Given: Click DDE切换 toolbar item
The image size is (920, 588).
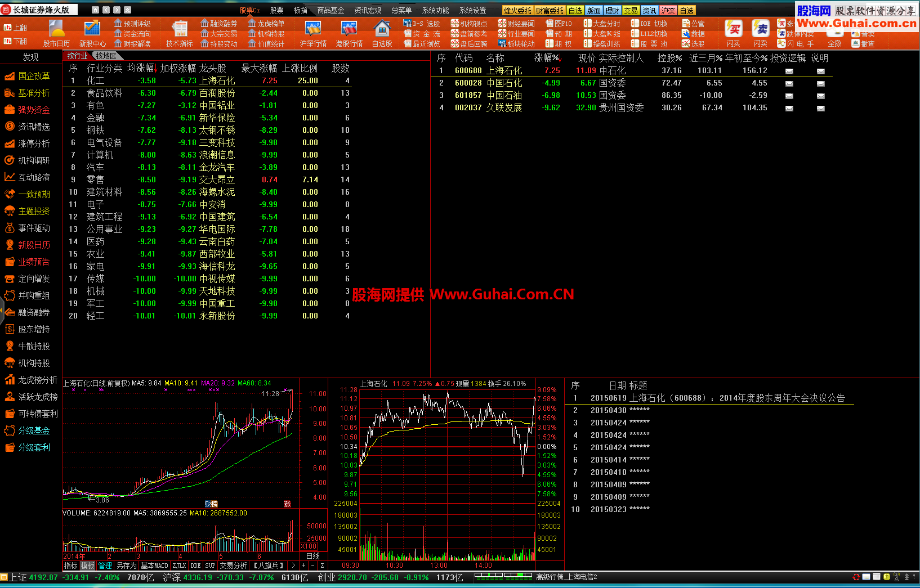Looking at the screenshot, I should [x=650, y=24].
